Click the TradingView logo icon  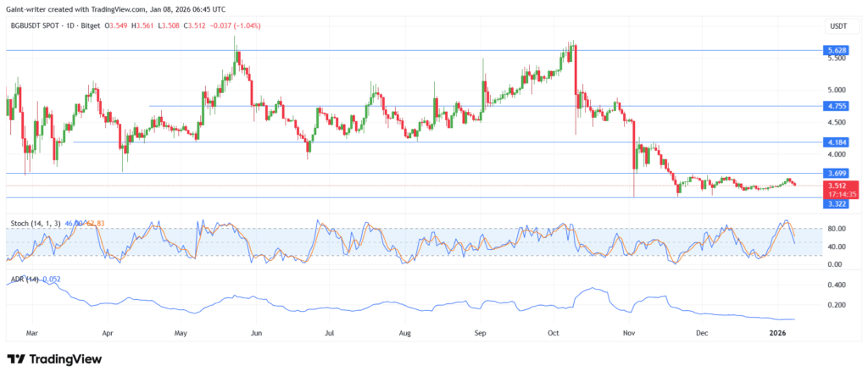click(15, 358)
